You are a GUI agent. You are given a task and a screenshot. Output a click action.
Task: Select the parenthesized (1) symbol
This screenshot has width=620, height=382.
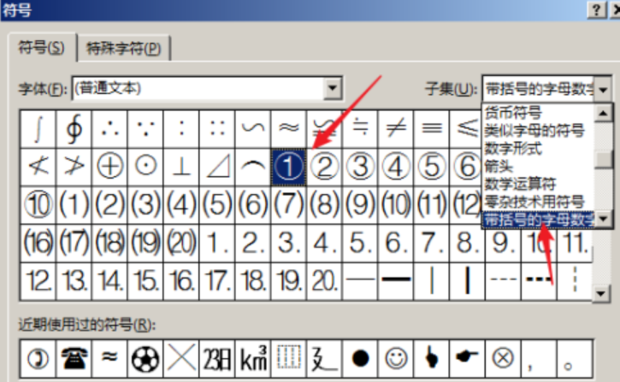(x=74, y=204)
